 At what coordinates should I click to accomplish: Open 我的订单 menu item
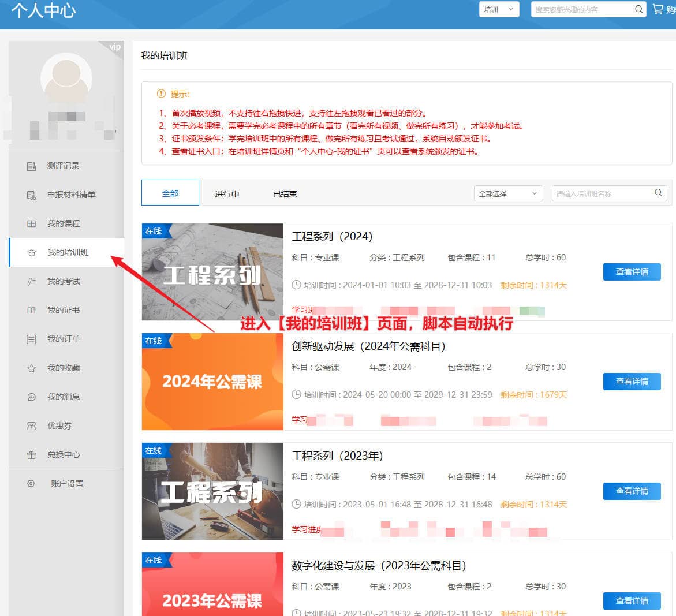pyautogui.click(x=66, y=339)
